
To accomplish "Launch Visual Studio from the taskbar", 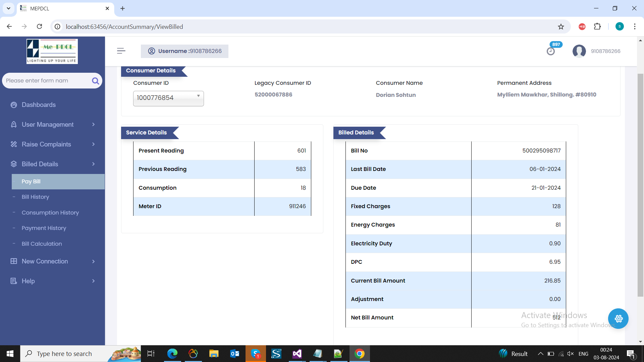I will 297,354.
